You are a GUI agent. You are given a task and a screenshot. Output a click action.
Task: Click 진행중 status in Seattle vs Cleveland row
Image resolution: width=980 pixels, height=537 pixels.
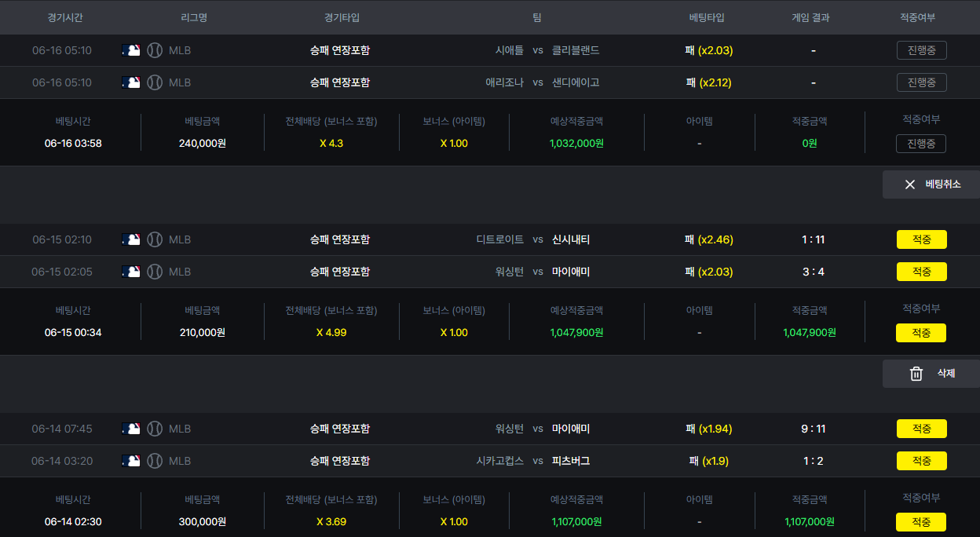coord(921,50)
